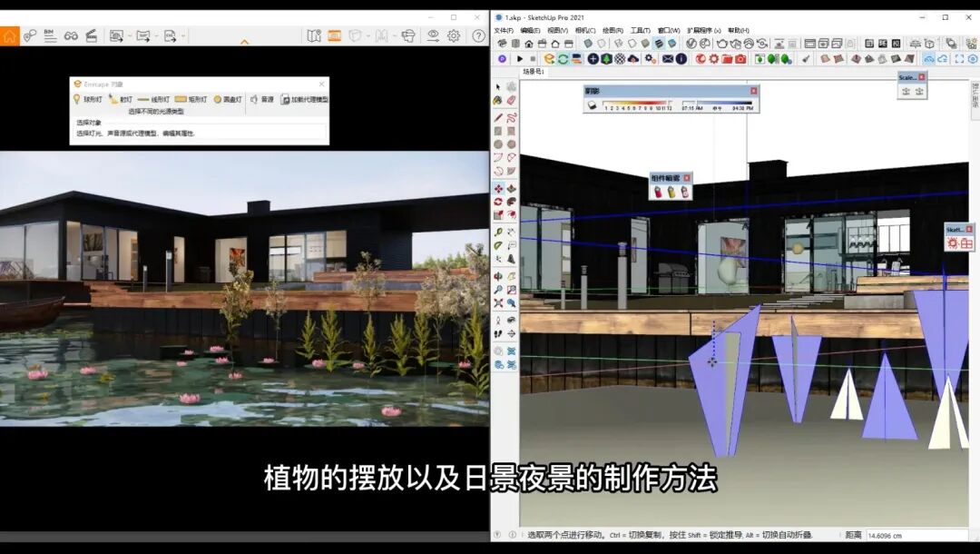Click first icon in Scale toolbar
This screenshot has width=980, height=554.
tap(906, 92)
